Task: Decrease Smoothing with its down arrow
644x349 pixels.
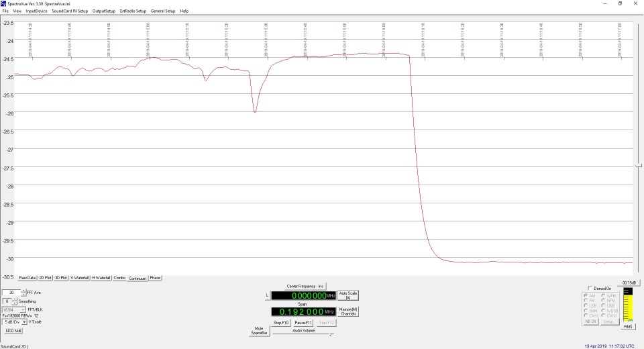Action: pos(15,303)
